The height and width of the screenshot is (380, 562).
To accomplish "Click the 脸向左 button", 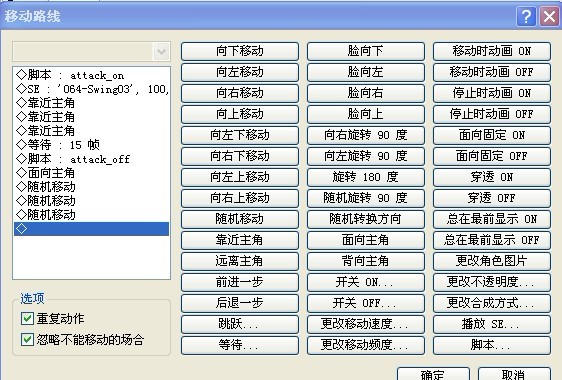I will tap(366, 72).
